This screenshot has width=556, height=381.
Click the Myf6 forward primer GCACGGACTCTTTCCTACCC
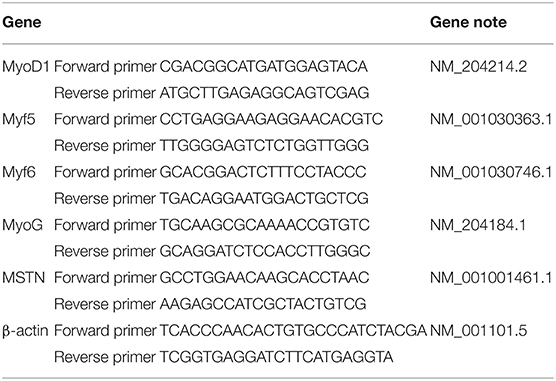[x=263, y=172]
